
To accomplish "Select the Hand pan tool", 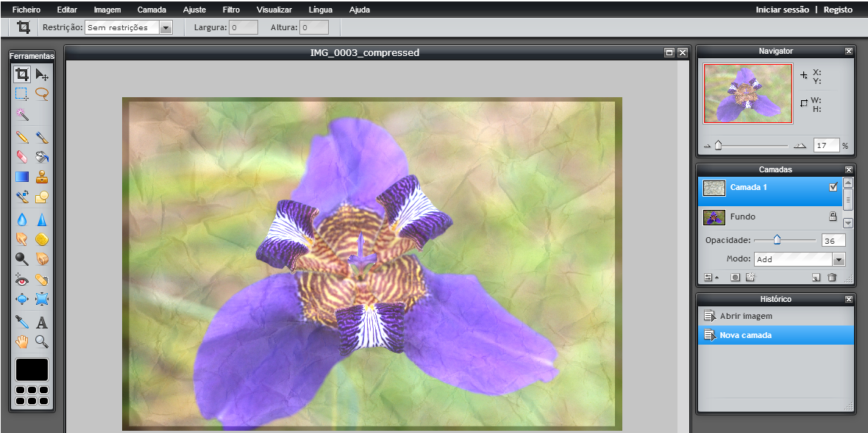I will pos(22,341).
